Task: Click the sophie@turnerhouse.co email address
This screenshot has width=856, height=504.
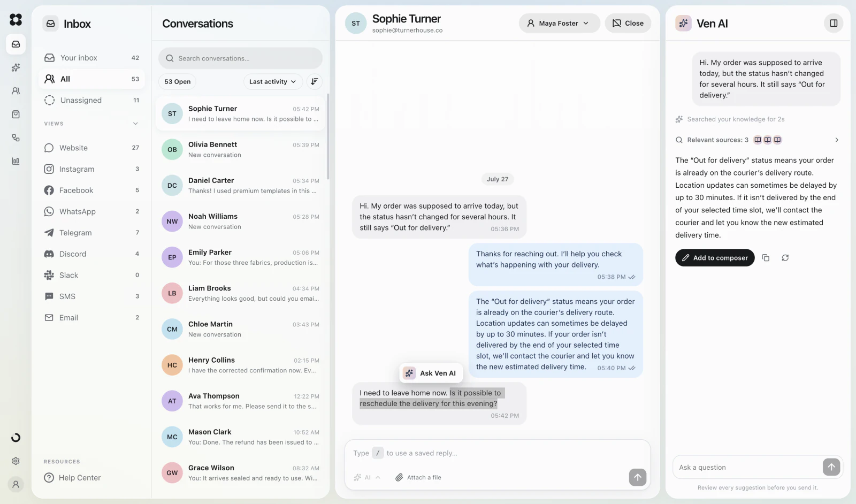Action: [408, 30]
